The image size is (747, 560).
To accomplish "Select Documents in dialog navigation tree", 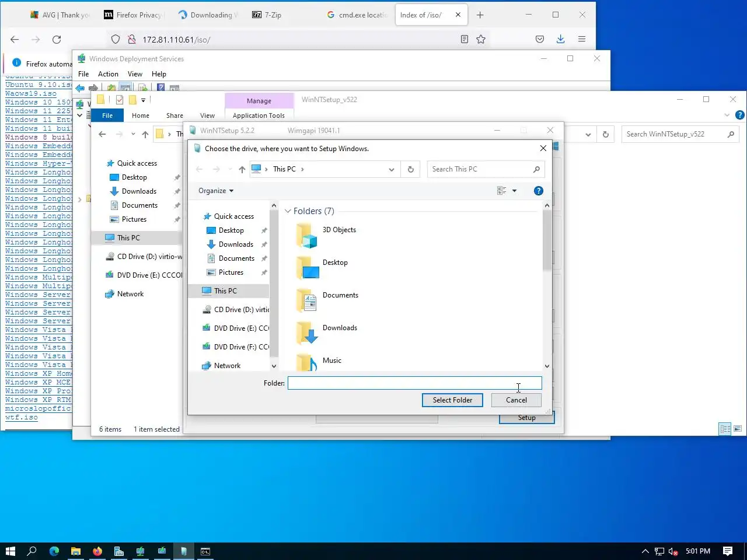I will 236,258.
